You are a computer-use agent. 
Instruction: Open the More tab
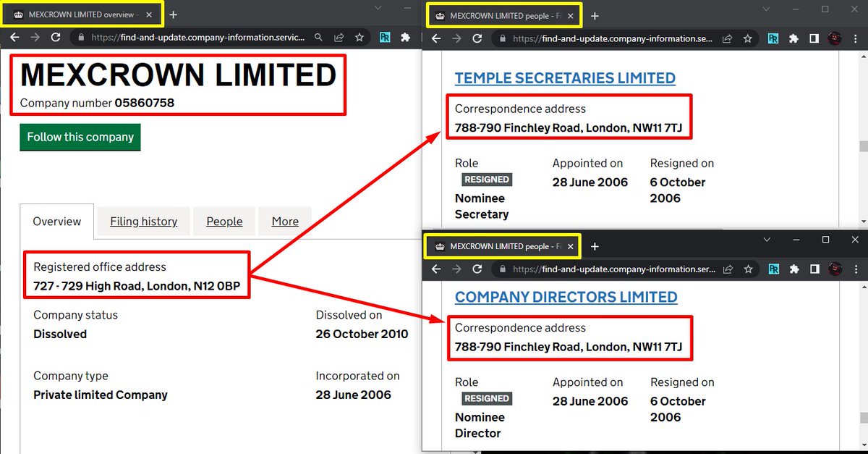pos(285,222)
